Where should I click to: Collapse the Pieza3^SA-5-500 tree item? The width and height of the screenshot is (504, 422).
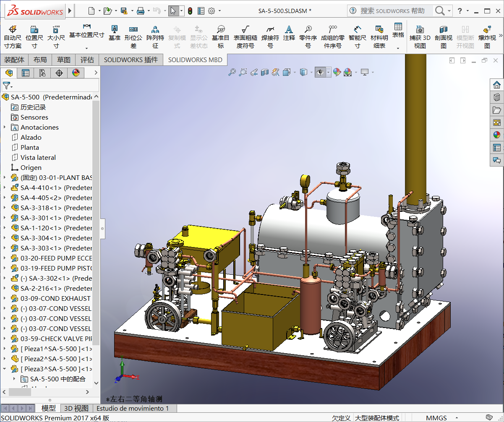coord(5,369)
